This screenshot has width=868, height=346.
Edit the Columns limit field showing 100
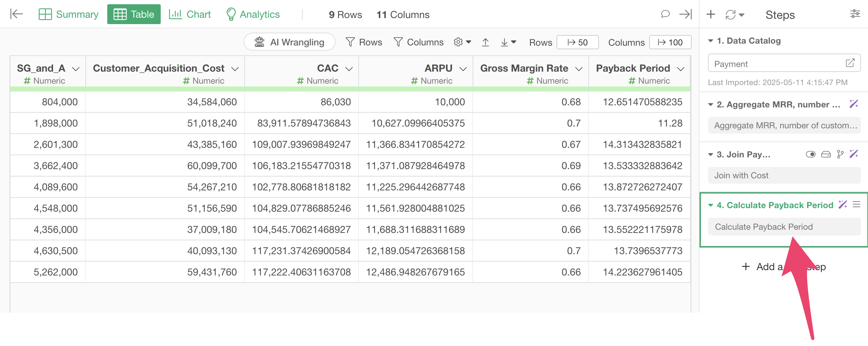click(x=670, y=42)
